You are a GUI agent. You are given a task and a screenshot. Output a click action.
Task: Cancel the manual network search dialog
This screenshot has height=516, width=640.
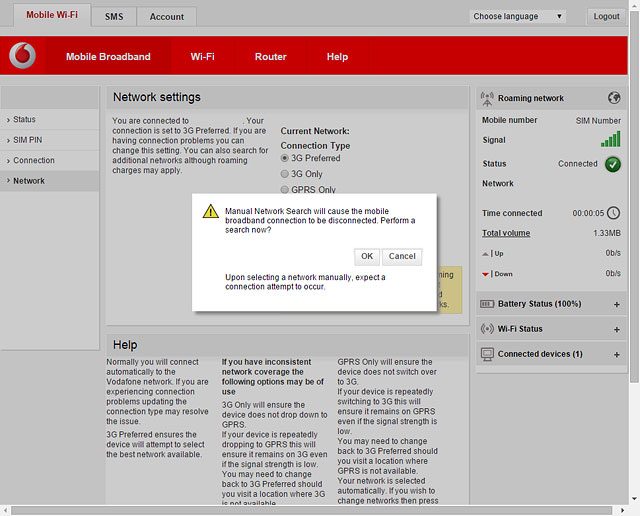(x=402, y=256)
